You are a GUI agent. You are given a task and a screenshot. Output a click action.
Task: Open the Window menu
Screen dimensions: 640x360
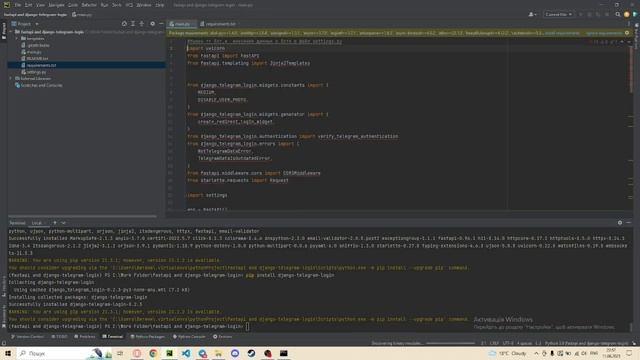coord(144,5)
